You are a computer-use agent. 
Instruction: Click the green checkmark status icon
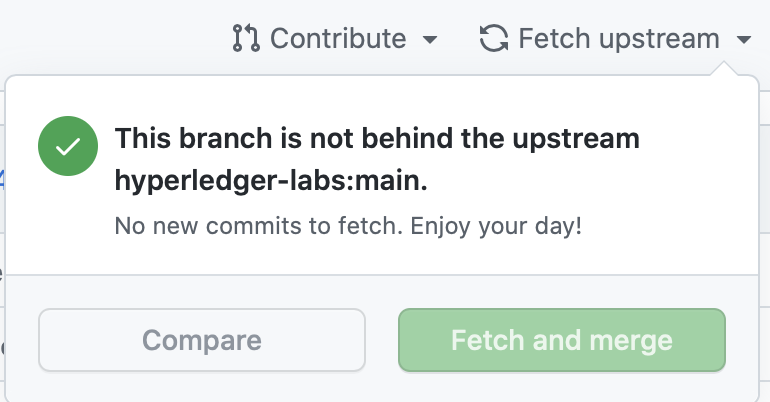pyautogui.click(x=68, y=147)
